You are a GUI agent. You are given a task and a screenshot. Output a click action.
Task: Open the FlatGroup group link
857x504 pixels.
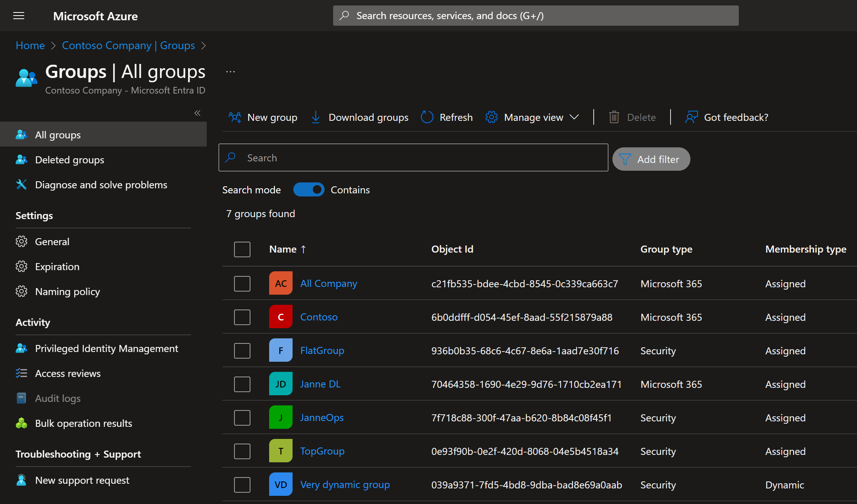[322, 350]
